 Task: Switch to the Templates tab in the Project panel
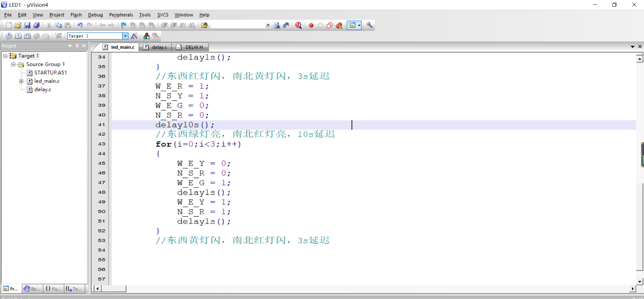point(74,289)
